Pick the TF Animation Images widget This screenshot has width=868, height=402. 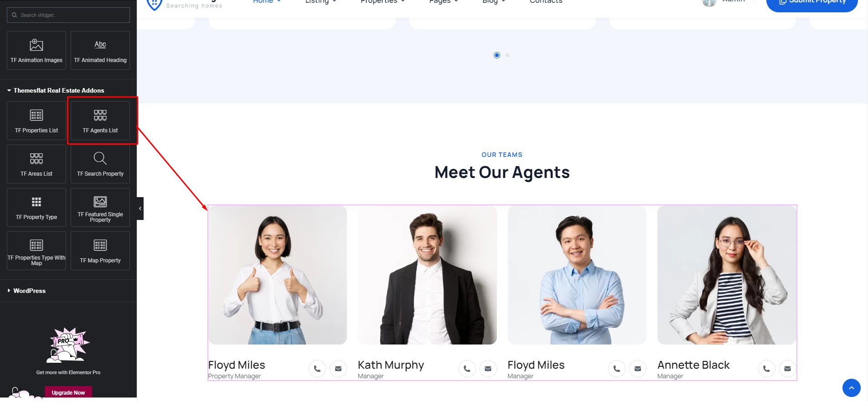click(36, 50)
